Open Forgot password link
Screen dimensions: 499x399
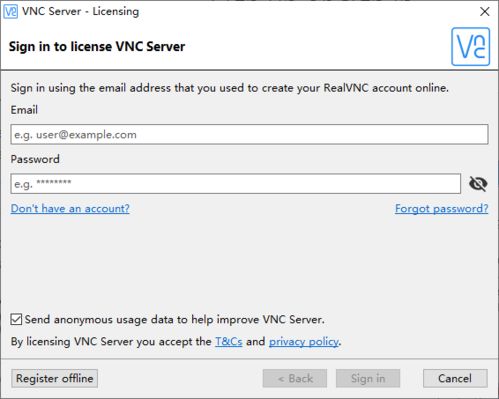(x=442, y=208)
